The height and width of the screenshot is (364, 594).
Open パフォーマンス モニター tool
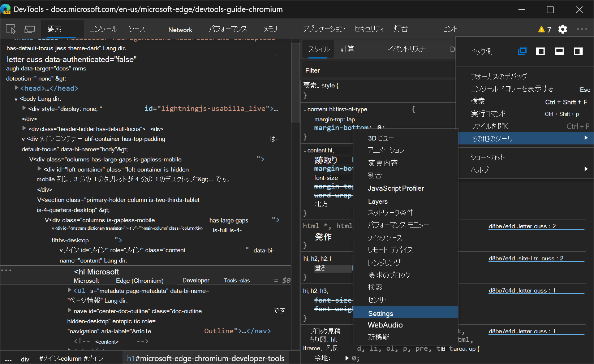point(405,225)
